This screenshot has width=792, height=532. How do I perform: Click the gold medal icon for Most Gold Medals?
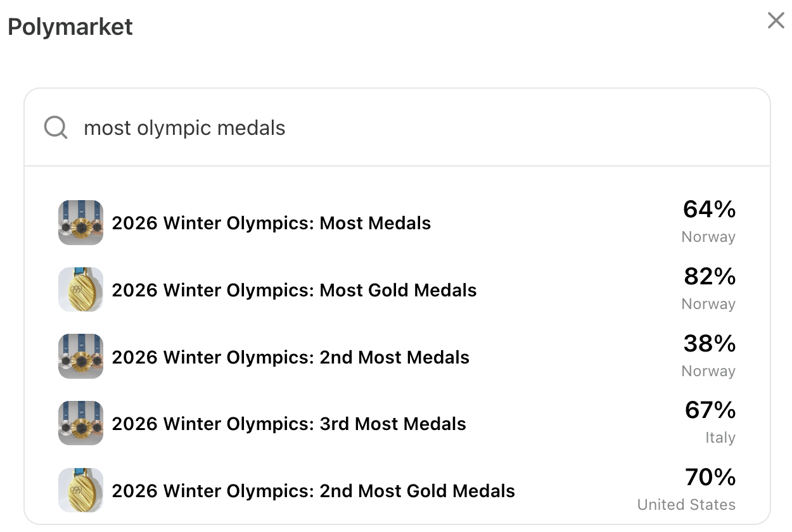(x=80, y=289)
